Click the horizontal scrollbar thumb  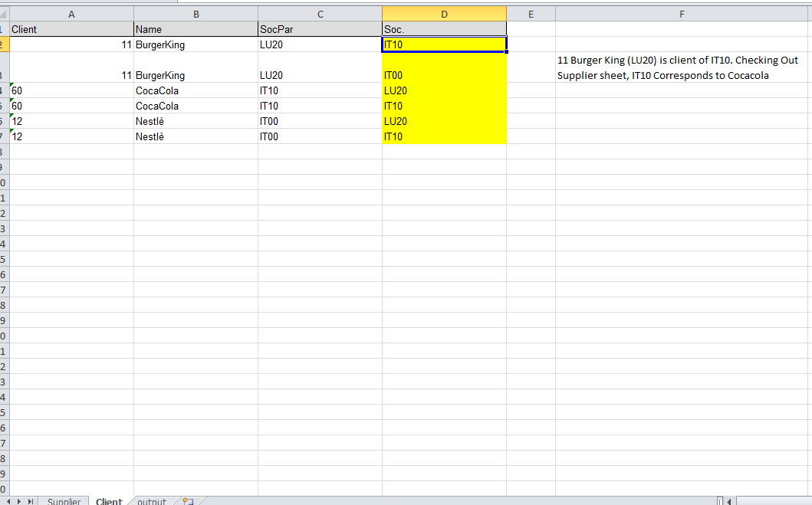pos(774,501)
